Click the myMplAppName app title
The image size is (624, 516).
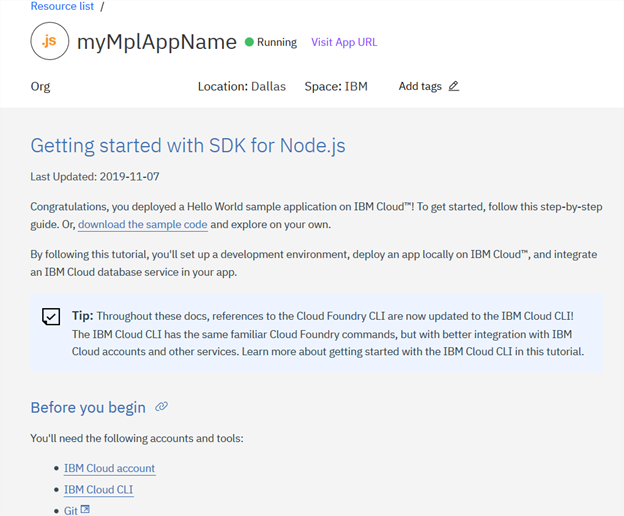[157, 42]
